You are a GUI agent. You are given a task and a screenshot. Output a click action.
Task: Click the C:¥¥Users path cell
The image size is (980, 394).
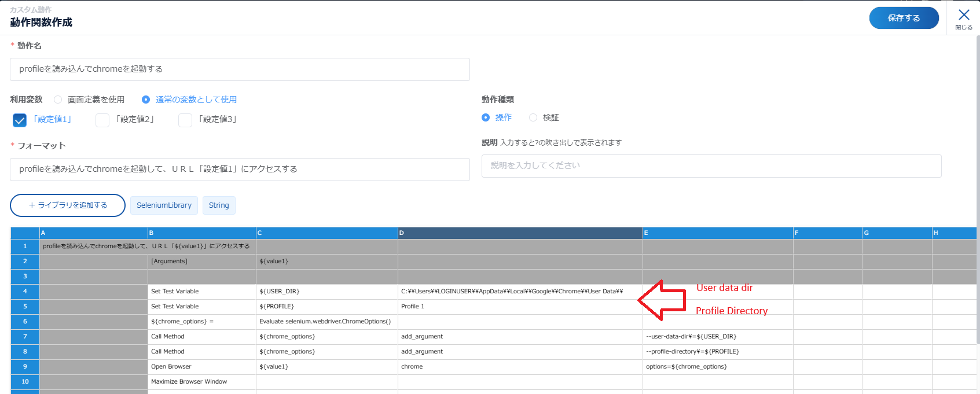click(x=520, y=292)
